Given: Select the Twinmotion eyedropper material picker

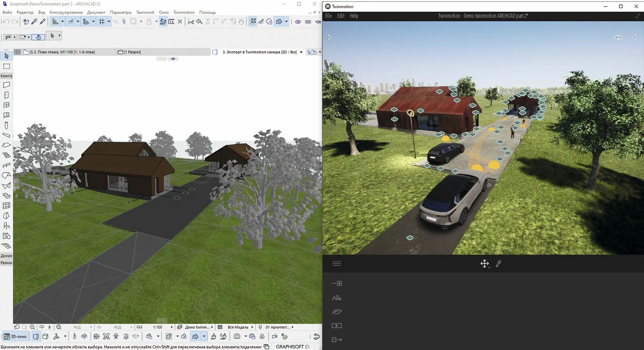Looking at the screenshot, I should (498, 264).
